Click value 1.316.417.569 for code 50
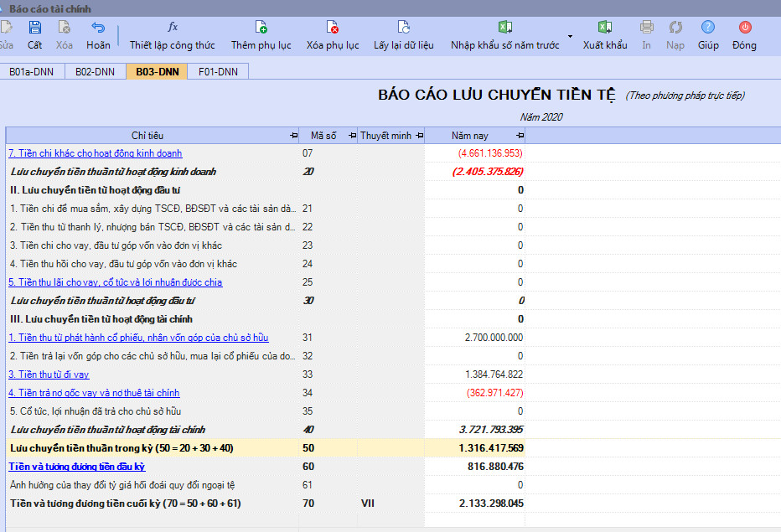781x532 pixels. coord(491,448)
